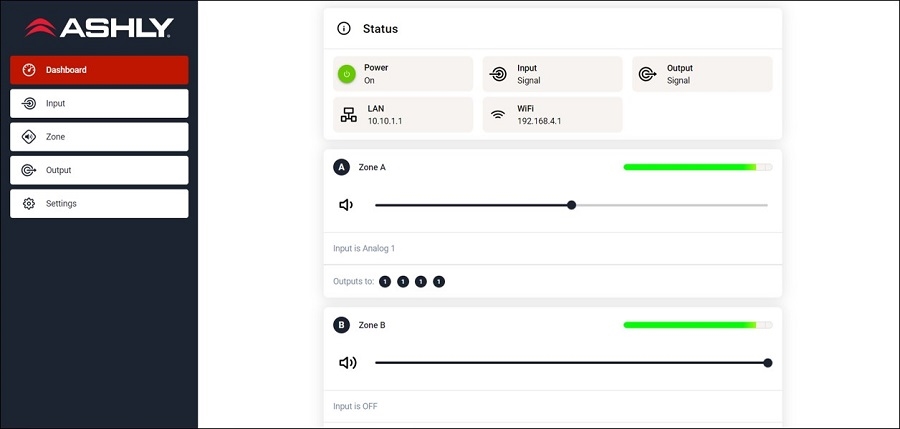This screenshot has width=900, height=429.
Task: Click the Zone B letter badge
Action: pyautogui.click(x=341, y=325)
